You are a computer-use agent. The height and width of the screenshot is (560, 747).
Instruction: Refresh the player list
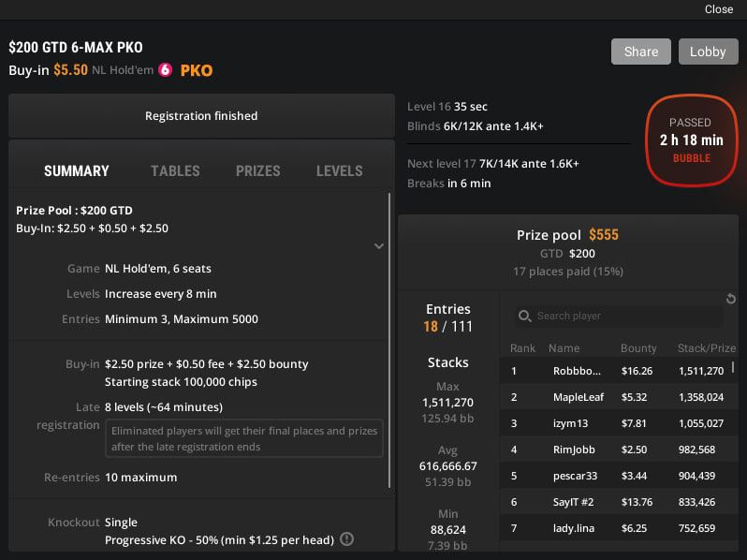coord(731,299)
